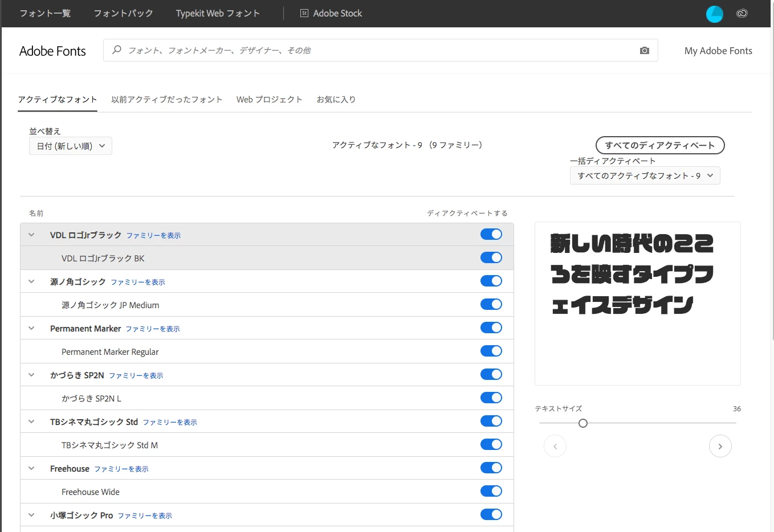
Task: Collapse the Permanent Marker family chevron
Action: (31, 328)
